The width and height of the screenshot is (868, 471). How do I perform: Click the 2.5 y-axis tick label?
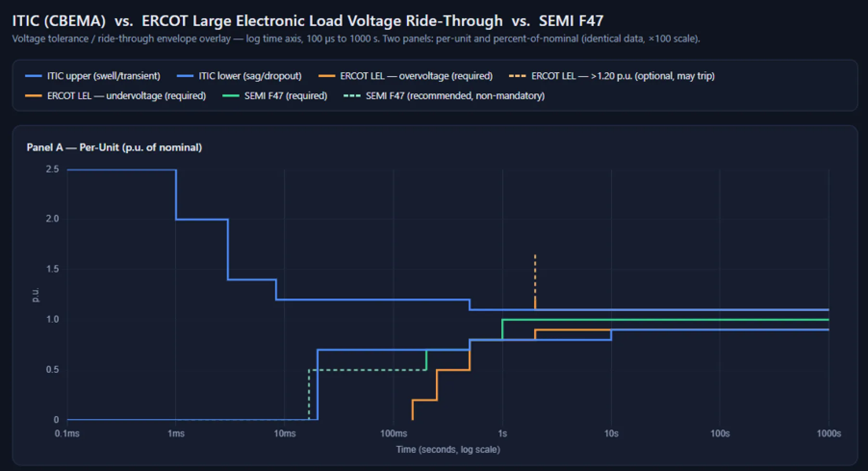[52, 169]
